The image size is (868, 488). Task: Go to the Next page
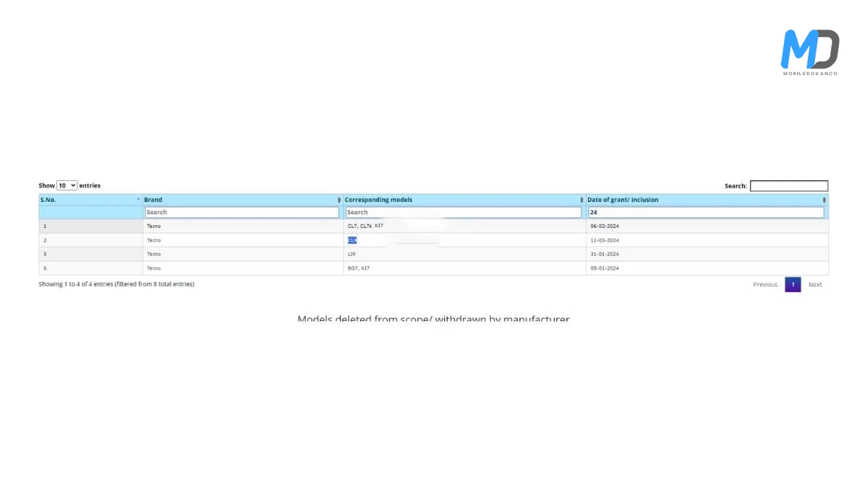point(814,285)
